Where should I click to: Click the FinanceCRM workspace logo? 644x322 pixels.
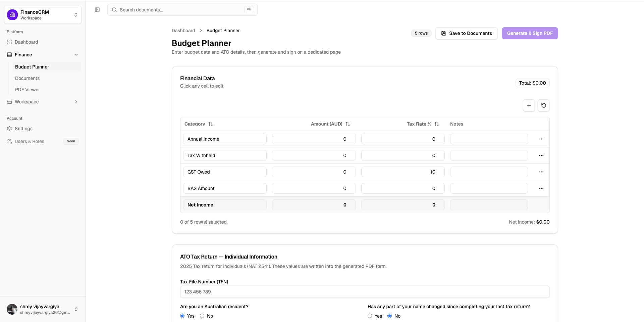12,15
